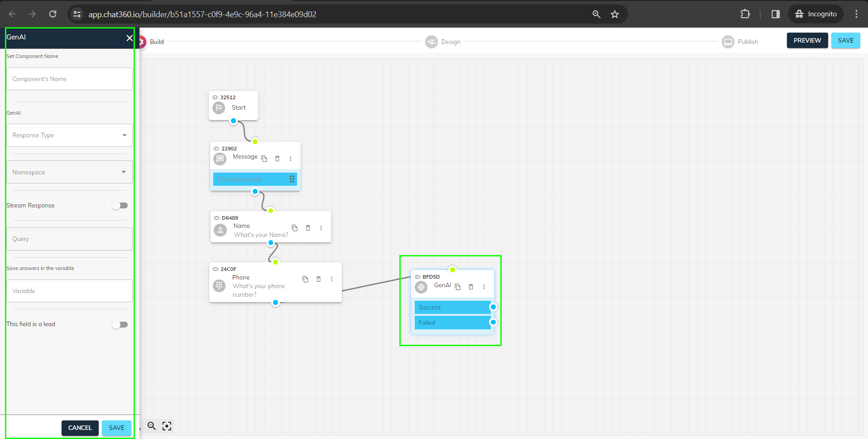
Task: Select the Success output of GenAI node
Action: pyautogui.click(x=452, y=307)
